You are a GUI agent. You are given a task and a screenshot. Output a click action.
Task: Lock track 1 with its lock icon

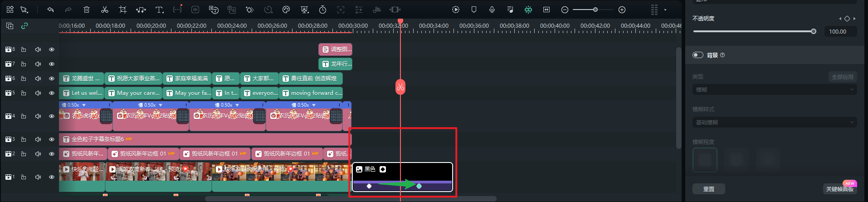24,177
